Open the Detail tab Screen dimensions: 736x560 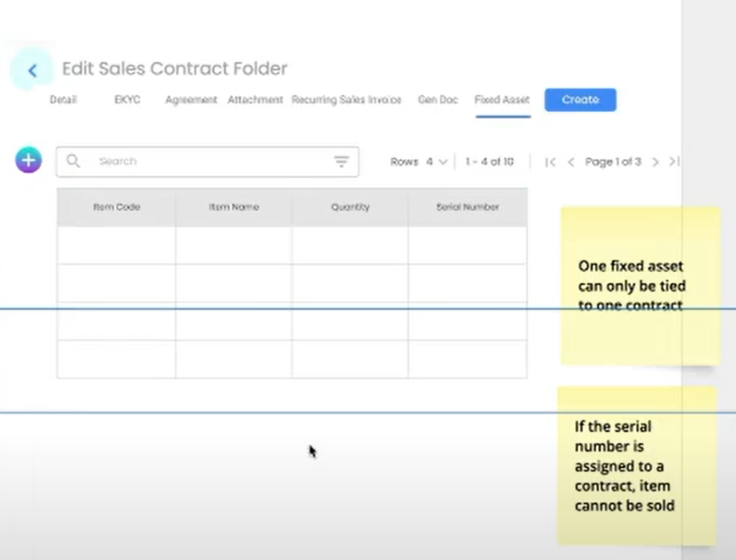point(63,100)
